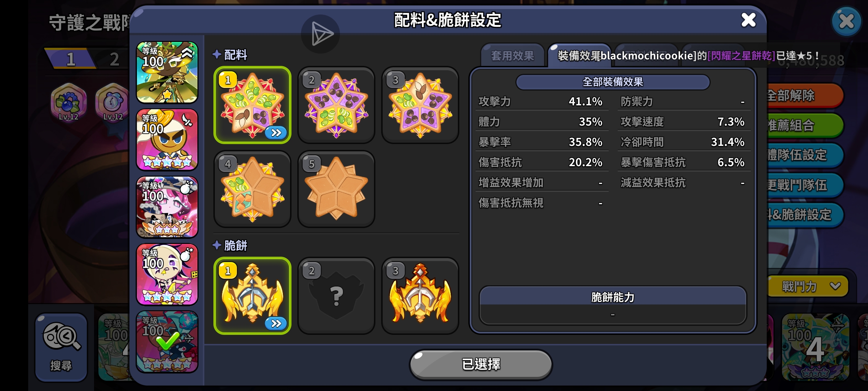Open topping slot 4 partially filled star
Screen dimensions: 868x391
[x=252, y=189]
